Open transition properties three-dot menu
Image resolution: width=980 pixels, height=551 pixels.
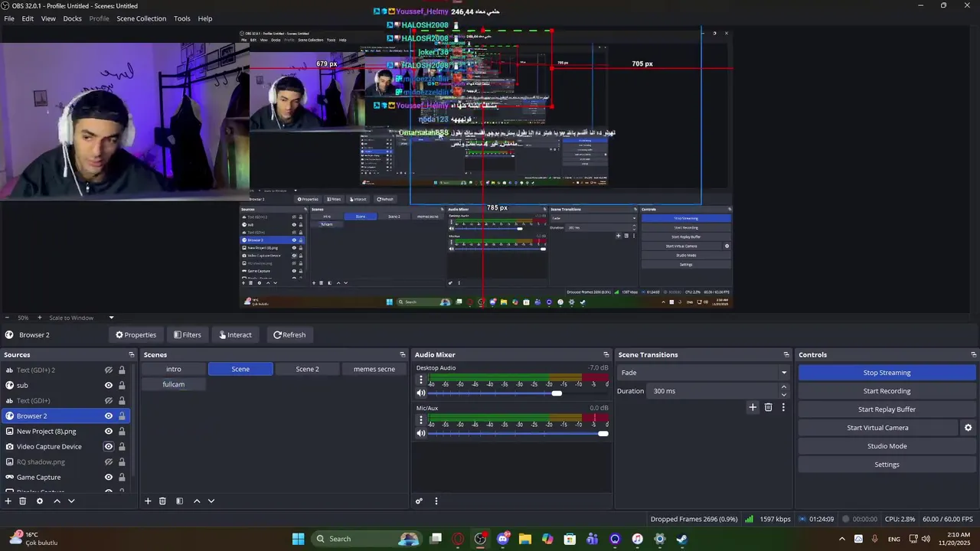pyautogui.click(x=783, y=407)
